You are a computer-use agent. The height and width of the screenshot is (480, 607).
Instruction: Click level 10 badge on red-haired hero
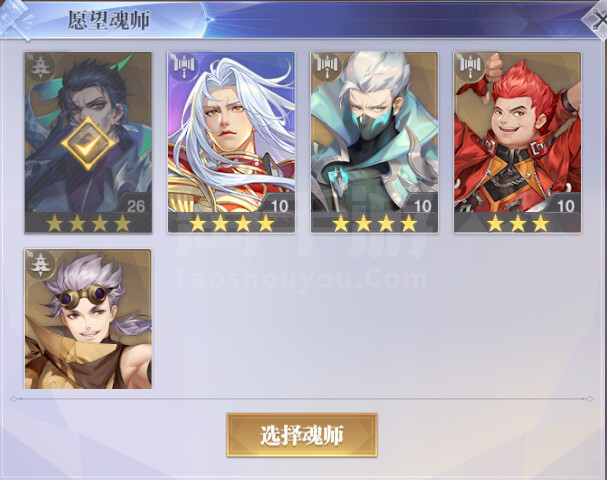[566, 206]
